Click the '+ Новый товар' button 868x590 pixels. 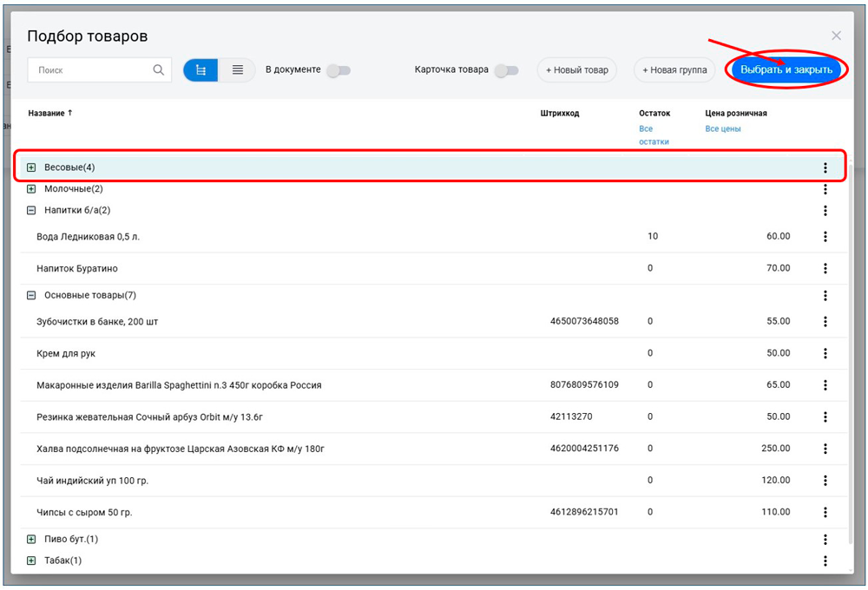click(x=576, y=70)
